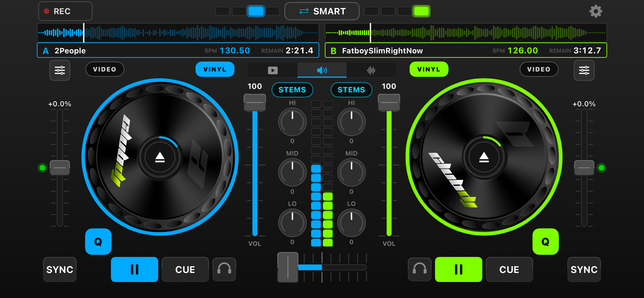Toggle quantize Q on deck A
This screenshot has height=298, width=644.
pyautogui.click(x=98, y=242)
